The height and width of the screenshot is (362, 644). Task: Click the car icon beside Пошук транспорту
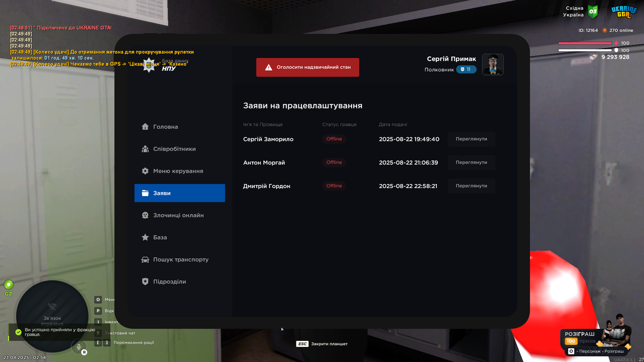coord(145,259)
